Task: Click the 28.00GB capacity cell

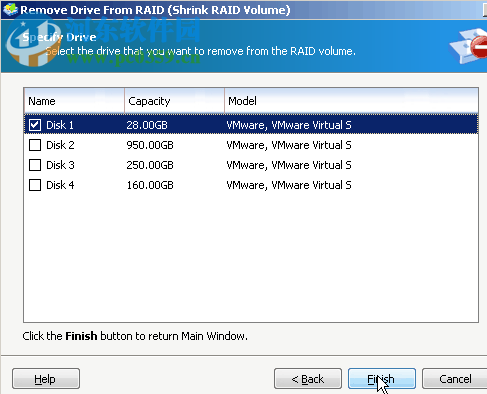Action: [x=147, y=125]
